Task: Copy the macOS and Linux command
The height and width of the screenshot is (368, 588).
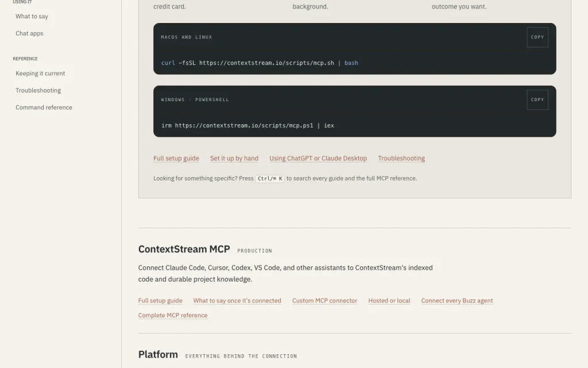Action: [537, 37]
